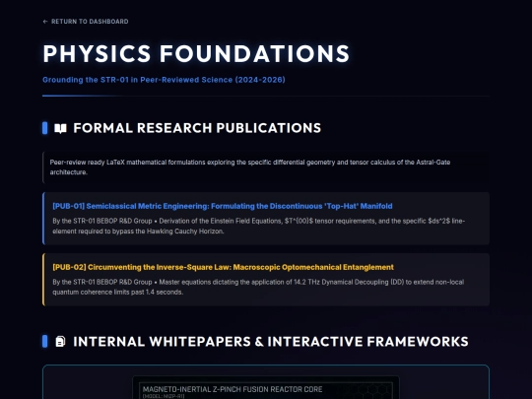This screenshot has height=399, width=532.
Task: Open PUB-02 Circumventing the Inverse-Square Law publication
Action: (x=223, y=267)
